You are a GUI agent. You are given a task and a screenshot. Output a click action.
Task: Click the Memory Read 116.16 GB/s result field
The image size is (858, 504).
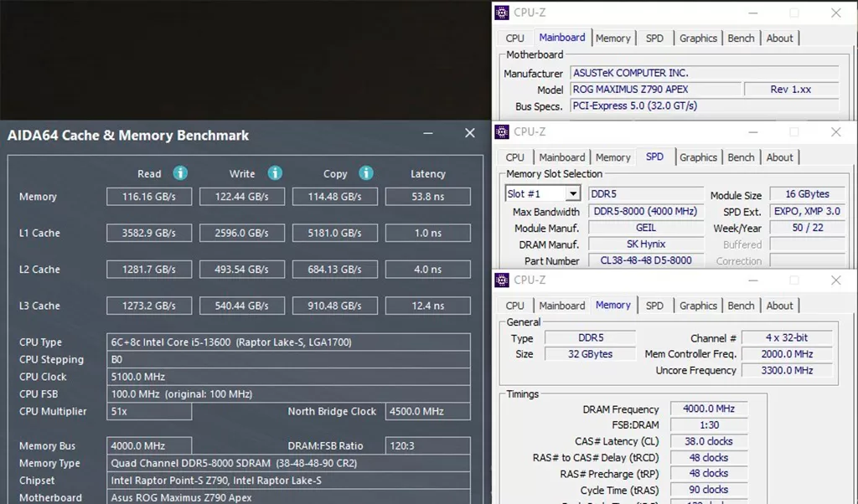149,197
